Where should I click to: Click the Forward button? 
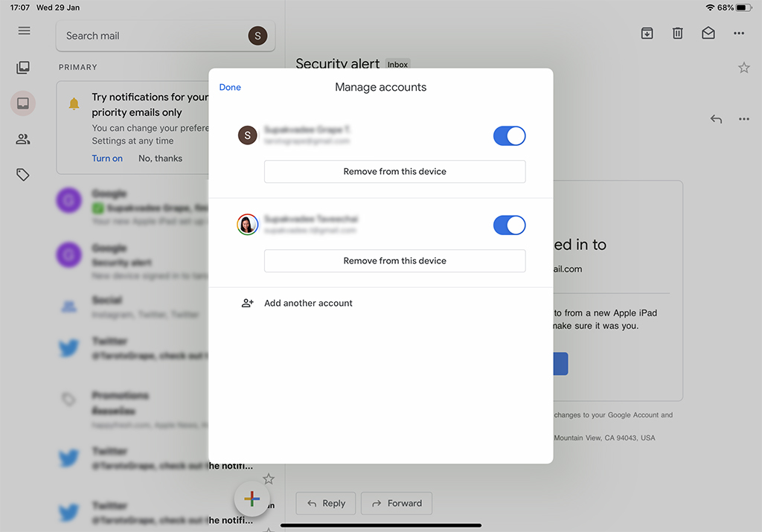[397, 503]
